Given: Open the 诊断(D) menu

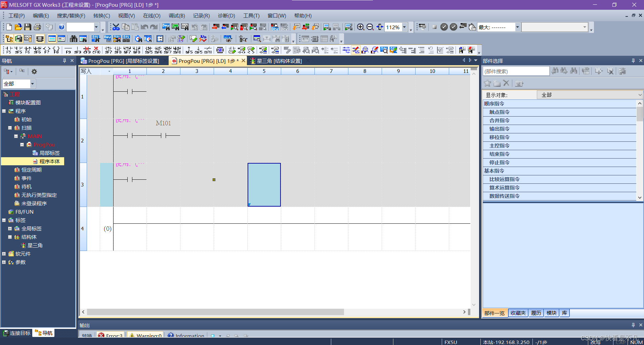Looking at the screenshot, I should (x=226, y=16).
